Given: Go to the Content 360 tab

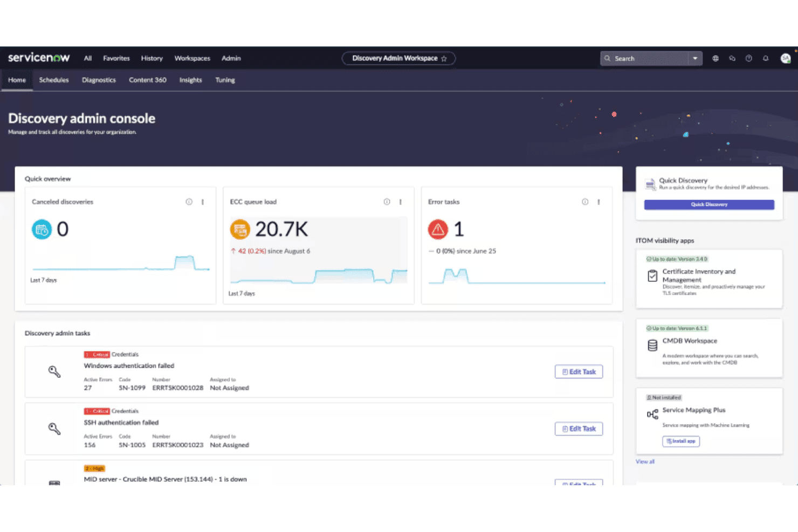Looking at the screenshot, I should point(148,80).
